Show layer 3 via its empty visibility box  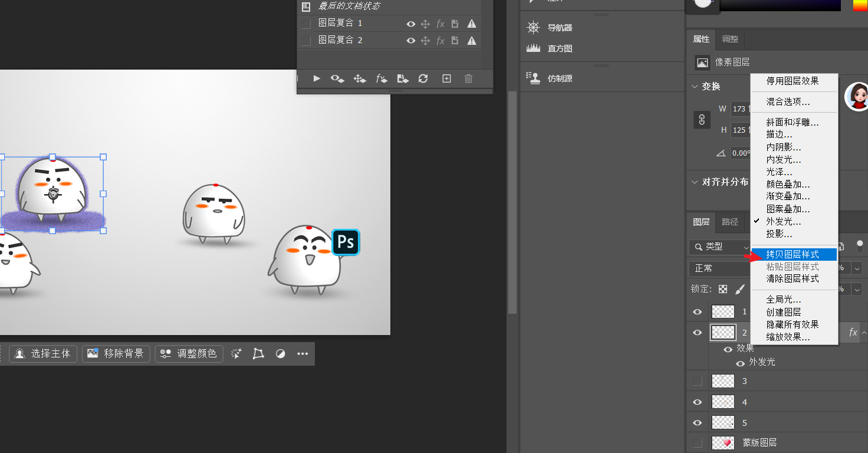(x=698, y=381)
